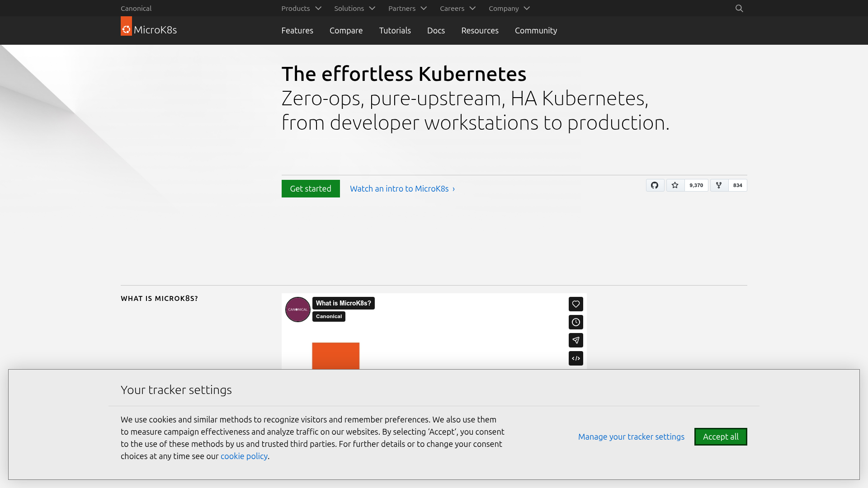Click the Get started button
This screenshot has height=488, width=868.
click(x=311, y=188)
